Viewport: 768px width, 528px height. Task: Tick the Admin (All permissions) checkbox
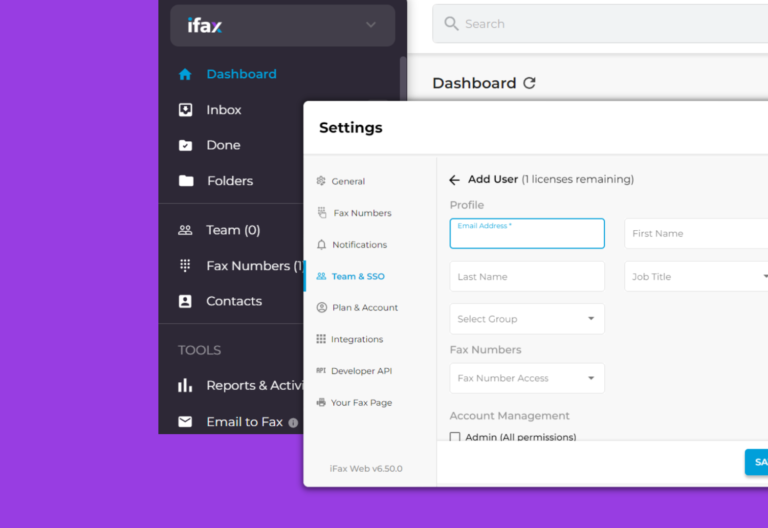click(455, 436)
